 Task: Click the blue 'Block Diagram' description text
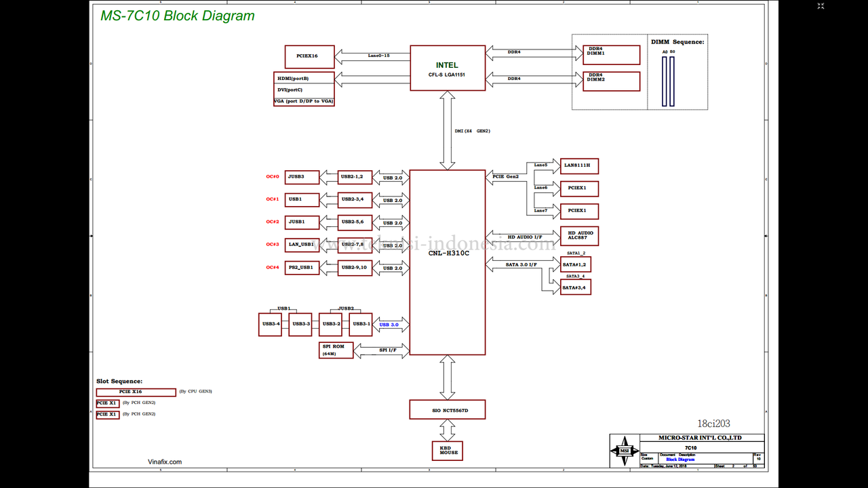(680, 460)
